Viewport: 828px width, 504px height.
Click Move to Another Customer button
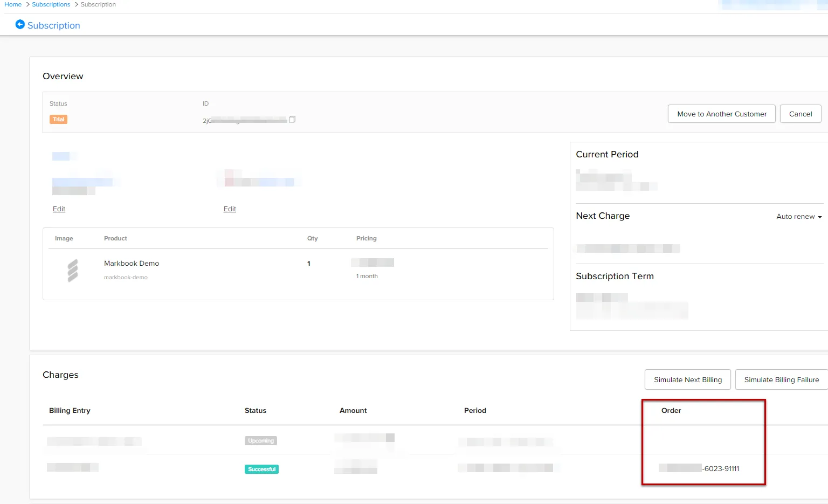722,114
